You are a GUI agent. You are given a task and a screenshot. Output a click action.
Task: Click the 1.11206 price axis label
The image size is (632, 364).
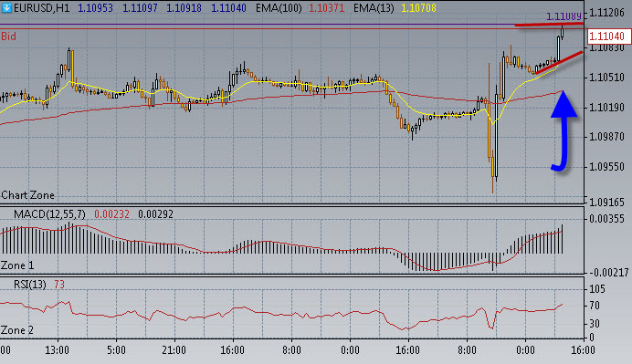click(x=606, y=13)
